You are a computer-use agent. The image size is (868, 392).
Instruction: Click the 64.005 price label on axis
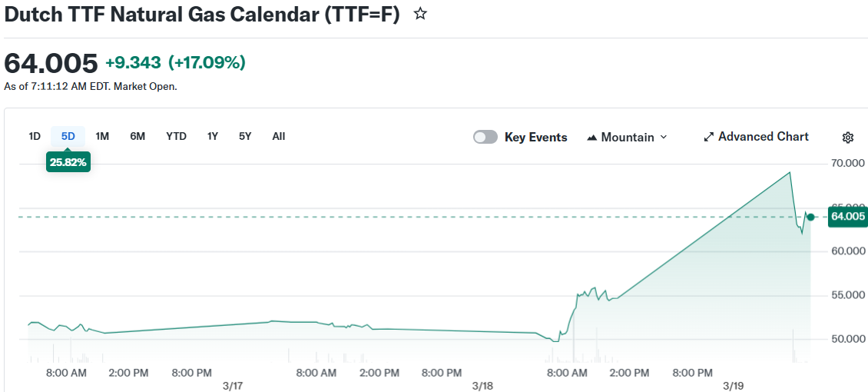[x=848, y=217]
